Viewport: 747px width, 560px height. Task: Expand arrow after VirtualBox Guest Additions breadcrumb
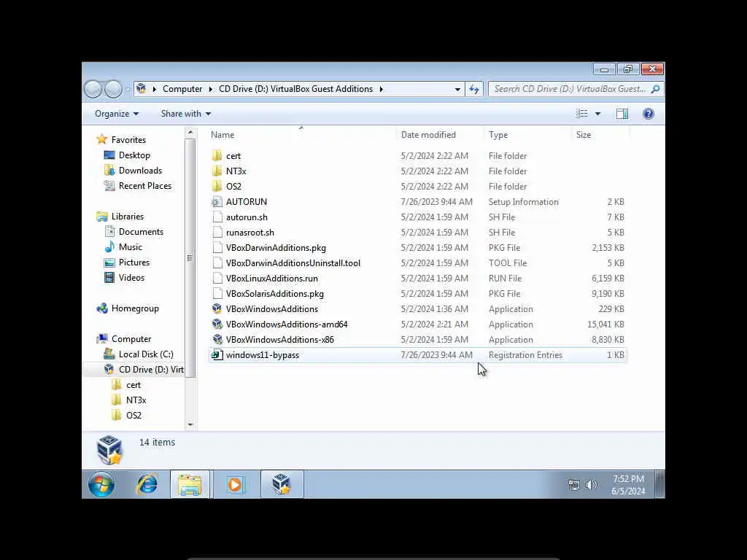[381, 89]
